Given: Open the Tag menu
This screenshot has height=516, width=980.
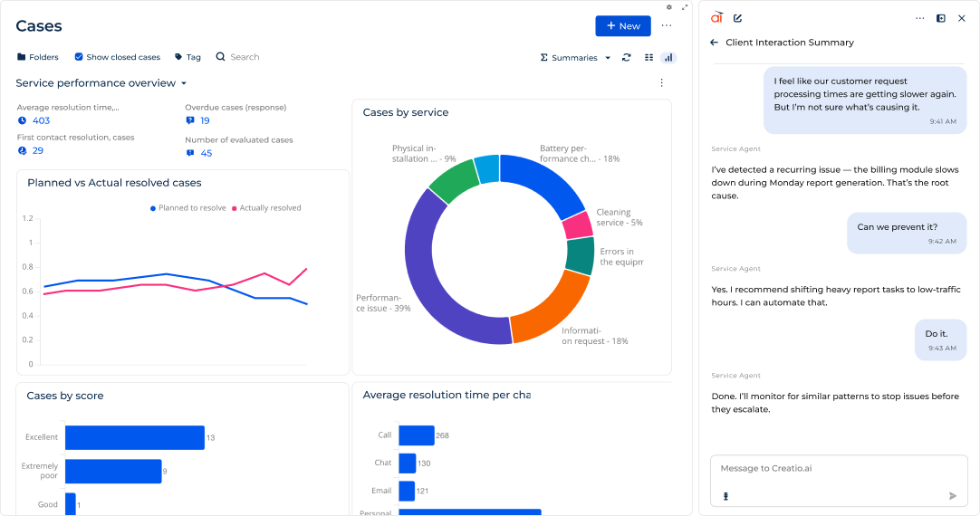Looking at the screenshot, I should [187, 57].
